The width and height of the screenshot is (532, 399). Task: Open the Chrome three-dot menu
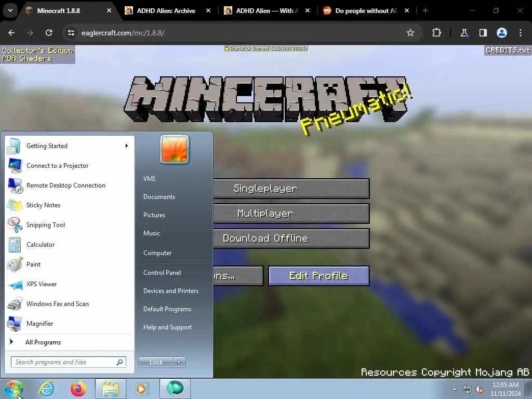tap(521, 33)
